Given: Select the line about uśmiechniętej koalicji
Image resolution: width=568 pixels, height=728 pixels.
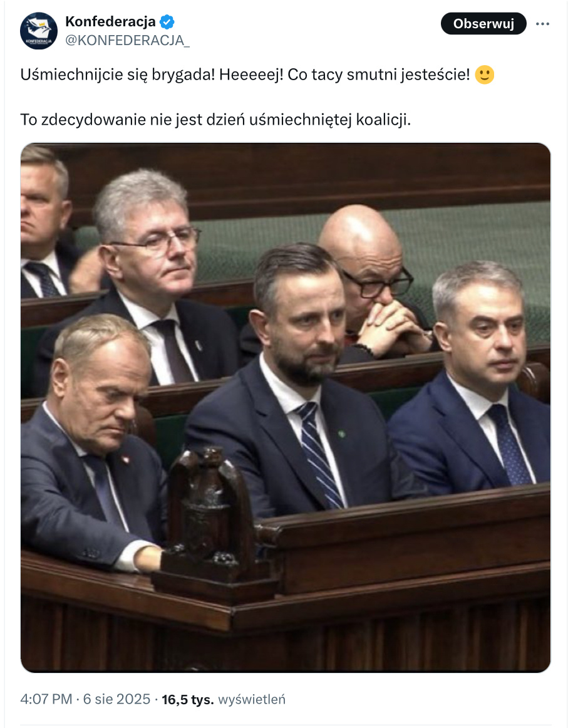Looking at the screenshot, I should point(216,120).
